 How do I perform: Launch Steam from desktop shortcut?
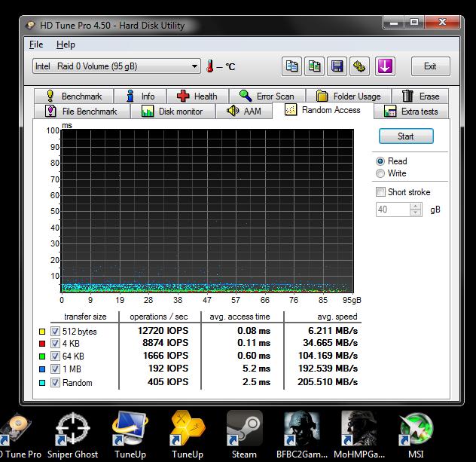[x=244, y=435]
